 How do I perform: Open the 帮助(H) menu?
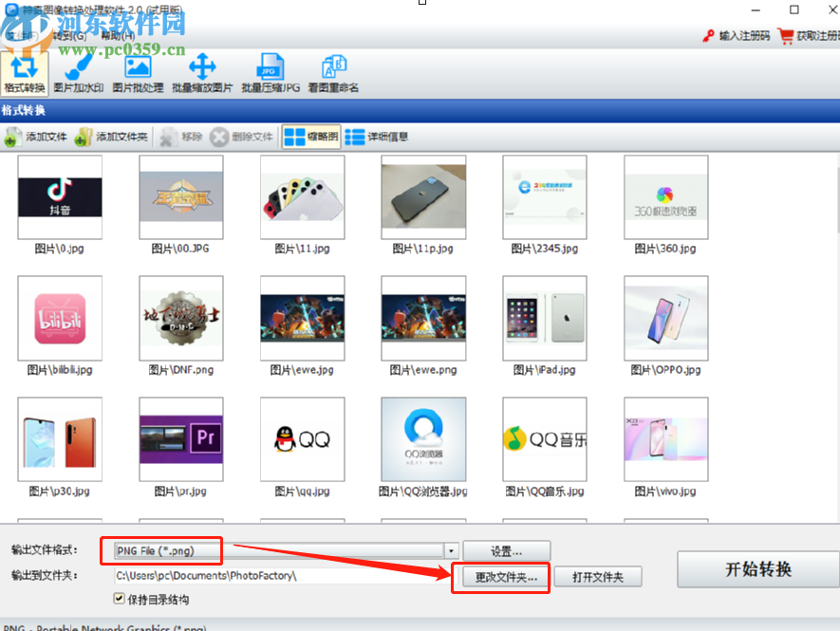tap(118, 36)
